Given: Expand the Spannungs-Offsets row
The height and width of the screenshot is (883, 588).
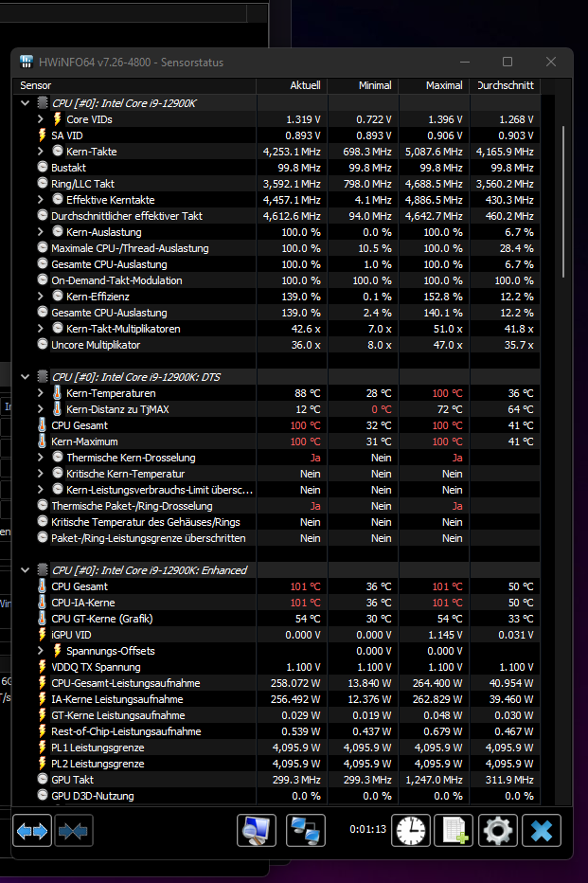Looking at the screenshot, I should click(41, 651).
